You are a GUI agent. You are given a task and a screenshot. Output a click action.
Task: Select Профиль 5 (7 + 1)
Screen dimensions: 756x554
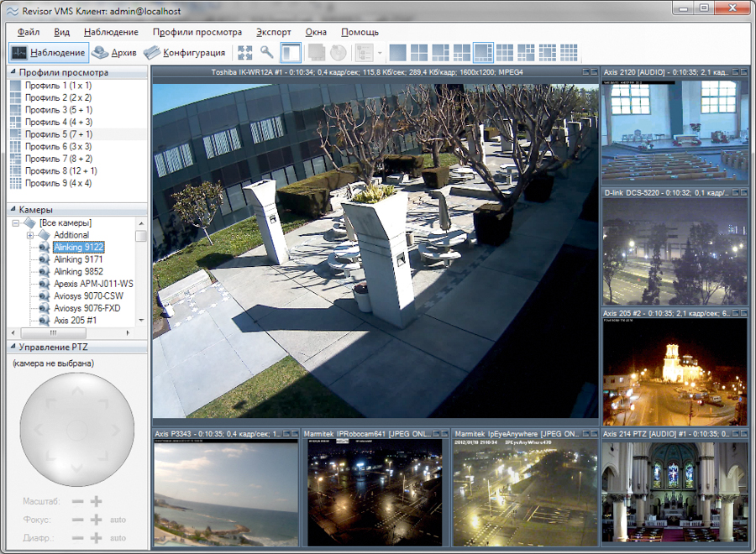58,134
